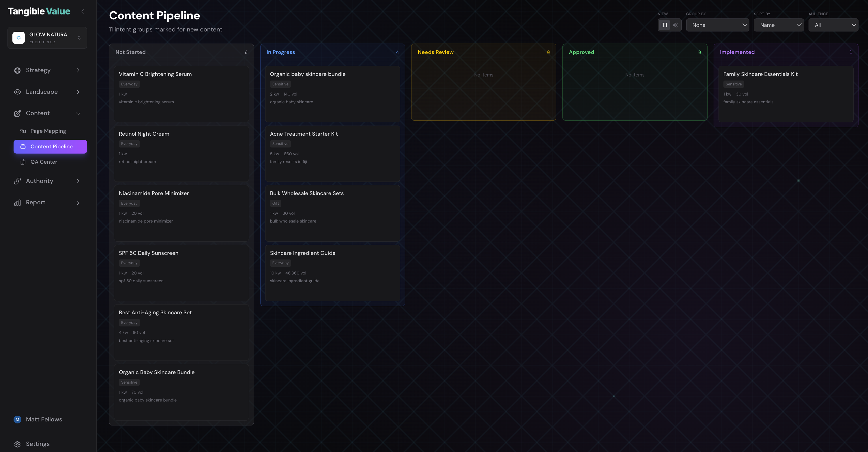The width and height of the screenshot is (868, 452).
Task: Open the Sort By dropdown showing Name
Action: click(779, 25)
